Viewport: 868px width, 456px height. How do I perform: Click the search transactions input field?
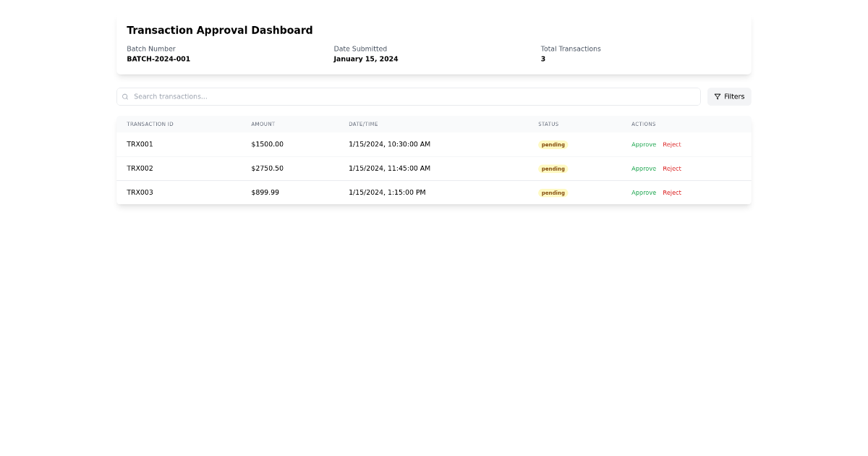click(362, 96)
